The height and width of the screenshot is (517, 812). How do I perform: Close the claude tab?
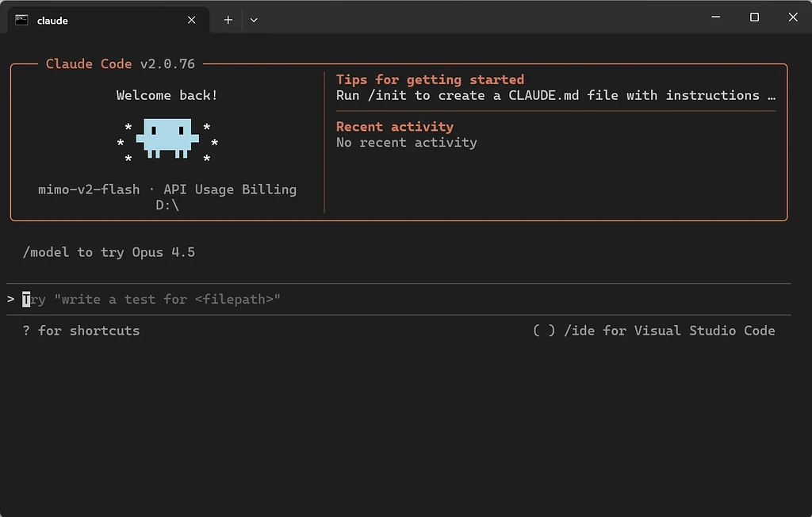[192, 20]
